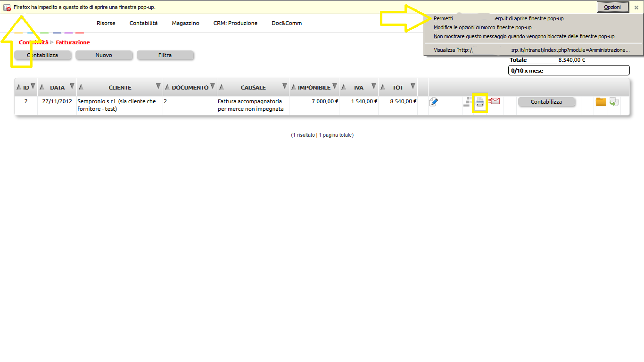Sort TOT column descending with down arrow
Viewport: 644px width, 362px height.
pos(413,86)
